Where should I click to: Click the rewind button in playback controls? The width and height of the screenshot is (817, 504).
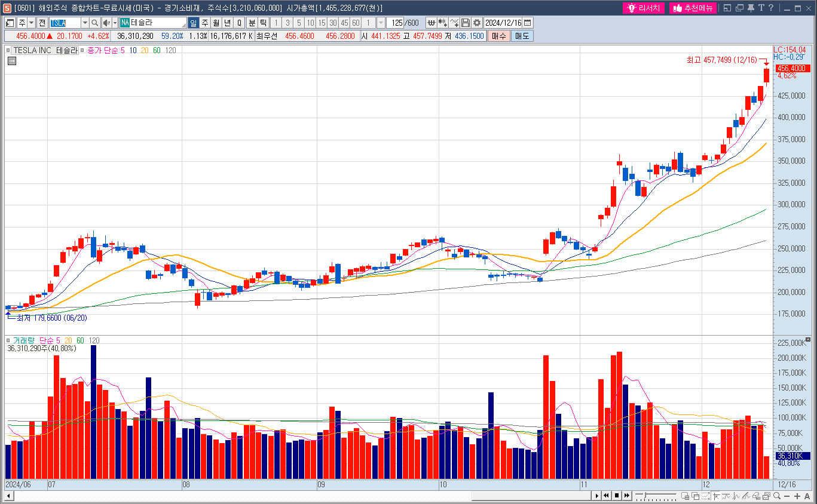click(606, 496)
